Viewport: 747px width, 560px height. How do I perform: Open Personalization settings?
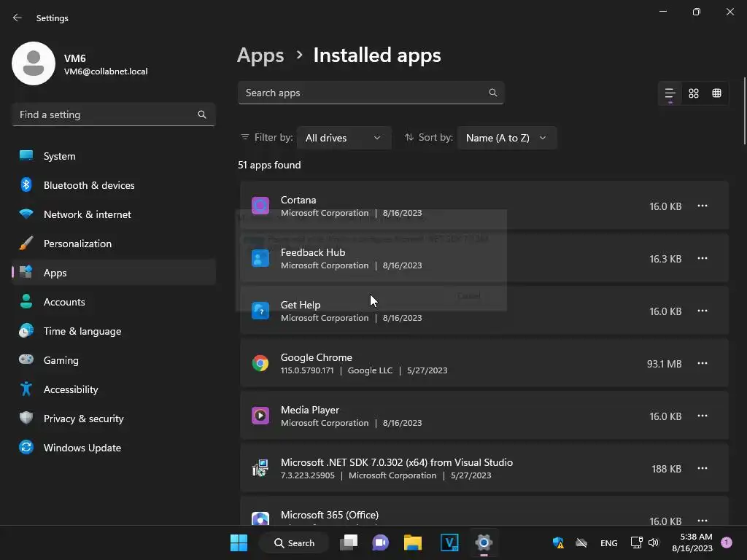click(113, 244)
